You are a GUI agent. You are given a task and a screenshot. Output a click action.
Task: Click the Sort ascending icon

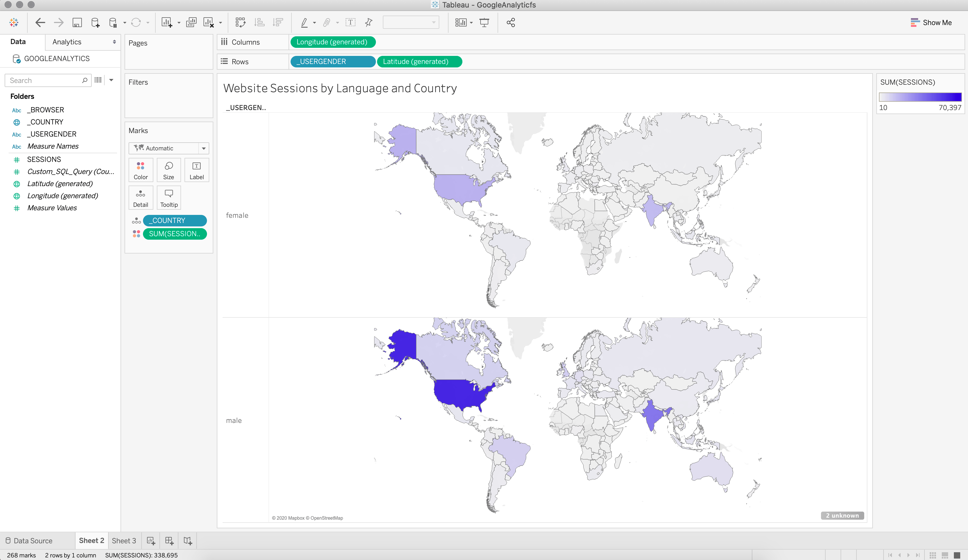(x=260, y=23)
